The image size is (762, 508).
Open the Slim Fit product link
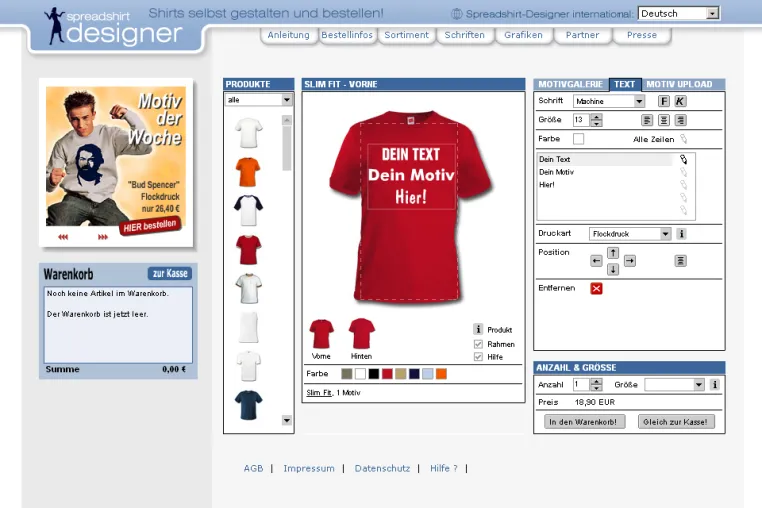pyautogui.click(x=319, y=393)
